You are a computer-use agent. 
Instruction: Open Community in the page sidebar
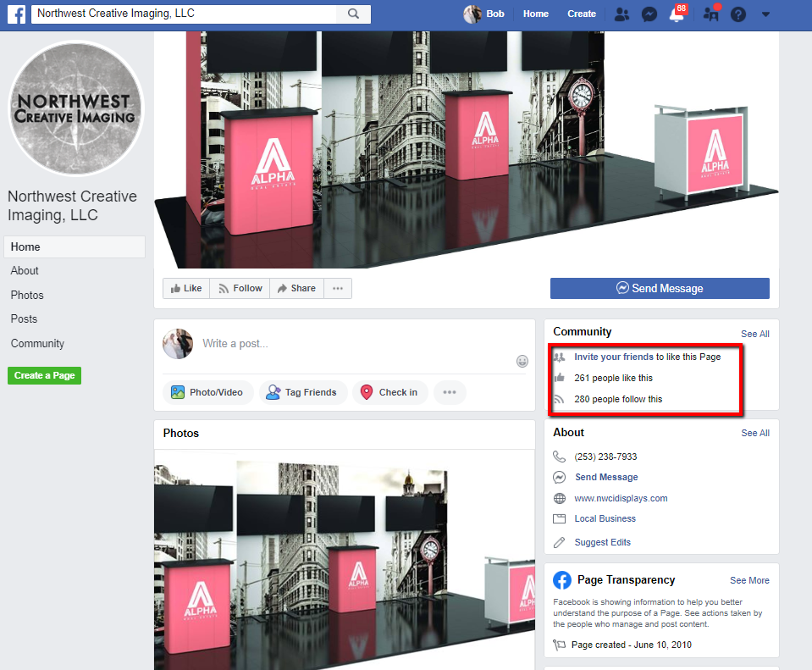point(37,344)
